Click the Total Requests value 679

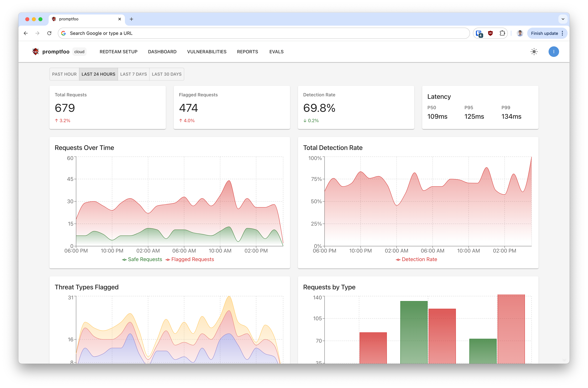(65, 108)
